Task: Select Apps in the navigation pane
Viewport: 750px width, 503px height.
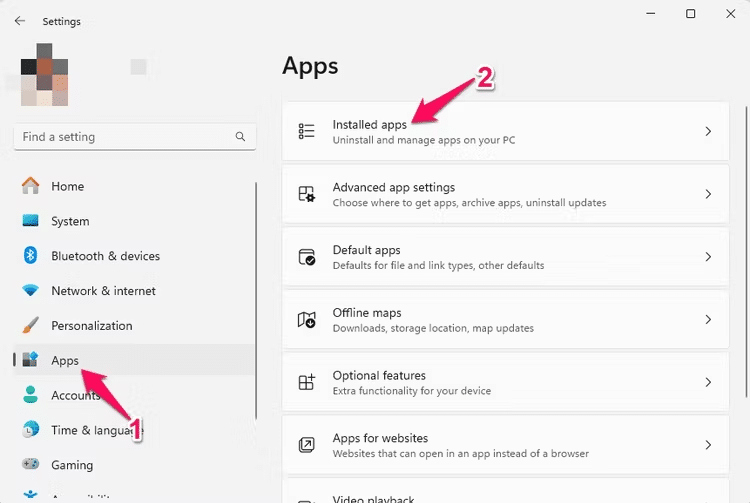Action: [65, 360]
